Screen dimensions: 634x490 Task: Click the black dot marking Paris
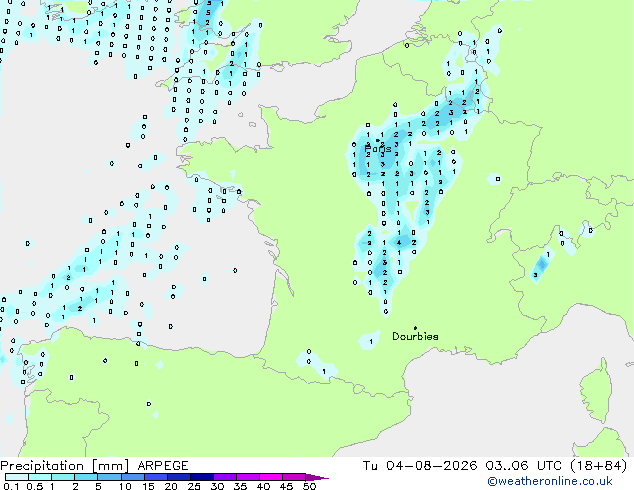click(x=378, y=140)
